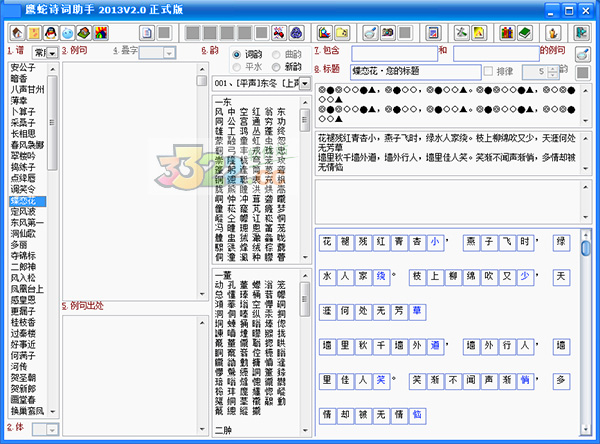The height and width of the screenshot is (444, 600).
Task: Click the blue 小 rhyme character box
Action: click(x=435, y=242)
